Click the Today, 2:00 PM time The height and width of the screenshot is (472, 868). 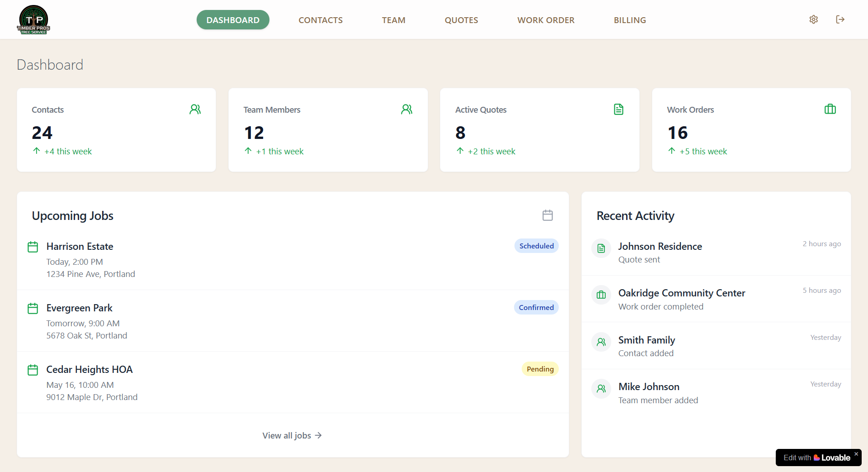[75, 262]
